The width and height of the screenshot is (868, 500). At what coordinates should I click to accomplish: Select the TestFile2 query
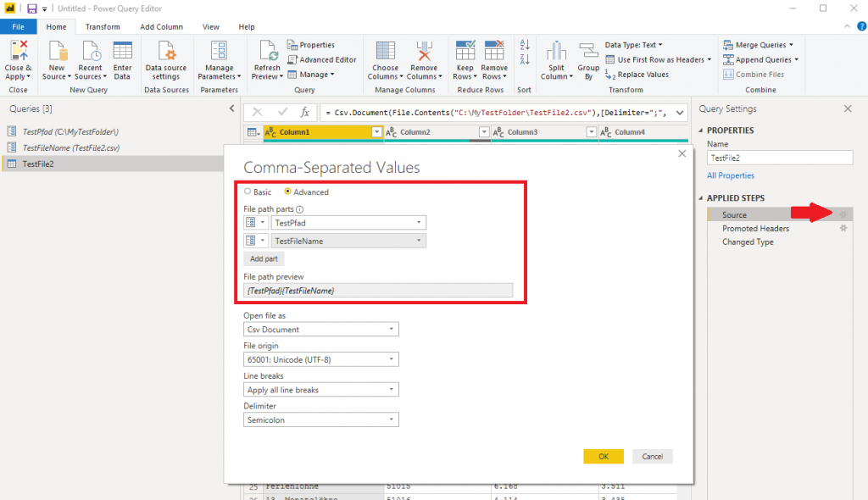click(x=114, y=164)
